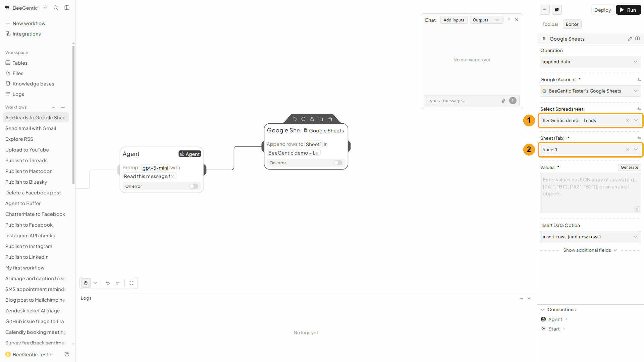The height and width of the screenshot is (362, 644).
Task: Send the chat message arrow button
Action: [x=513, y=101]
